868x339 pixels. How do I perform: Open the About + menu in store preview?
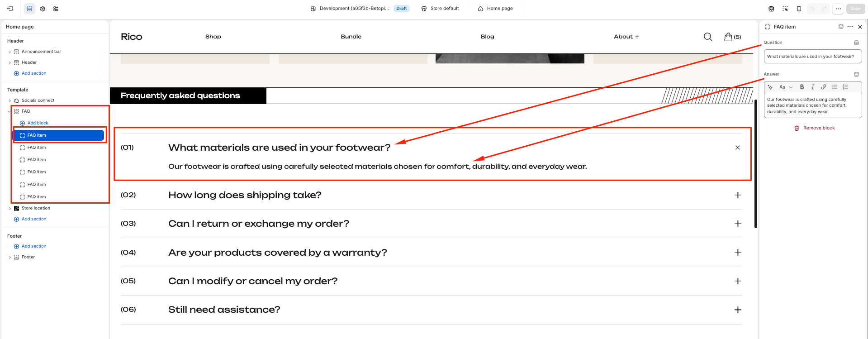tap(626, 37)
